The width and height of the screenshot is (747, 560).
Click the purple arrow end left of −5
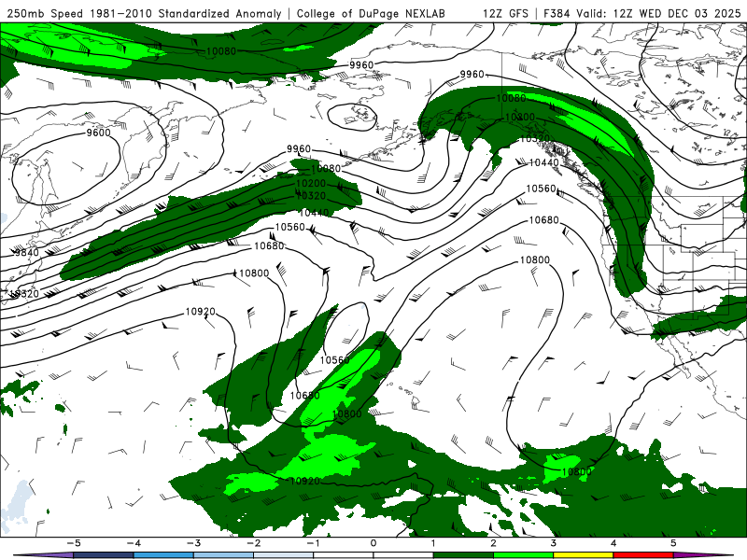click(x=45, y=555)
